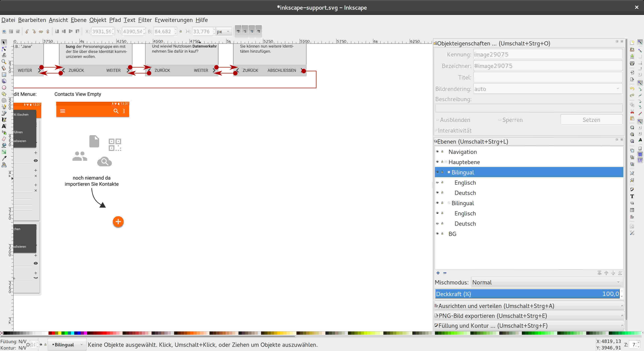Toggle visibility of BG layer
The image size is (644, 351).
tap(437, 233)
